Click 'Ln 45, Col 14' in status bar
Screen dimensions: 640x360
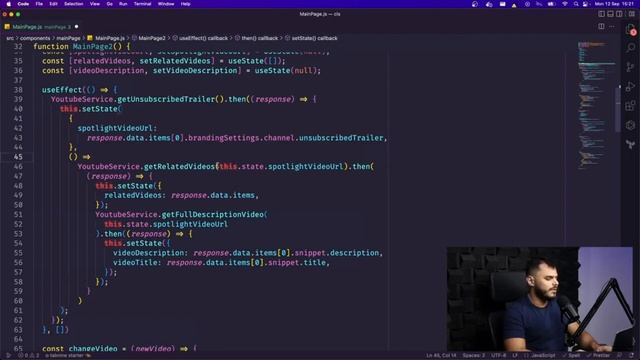[441, 356]
